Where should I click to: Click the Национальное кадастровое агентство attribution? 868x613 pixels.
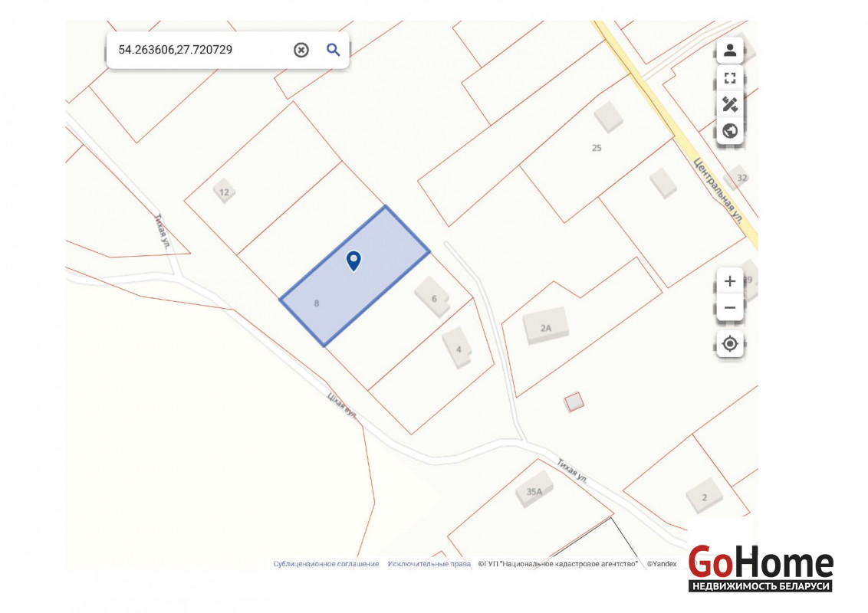pos(557,564)
